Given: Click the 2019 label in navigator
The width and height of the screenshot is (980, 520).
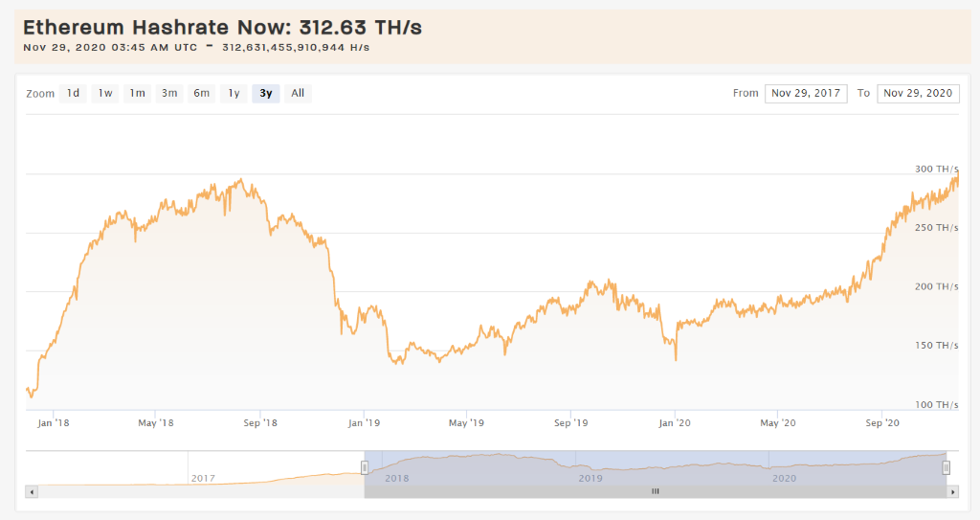Looking at the screenshot, I should tap(590, 477).
